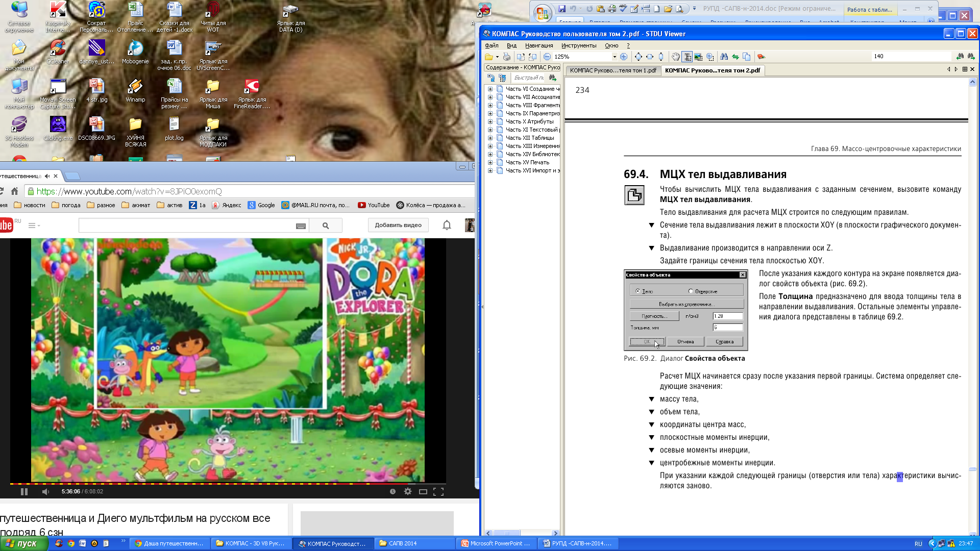Image resolution: width=980 pixels, height=551 pixels.
Task: Toggle the select text tool
Action: click(687, 57)
